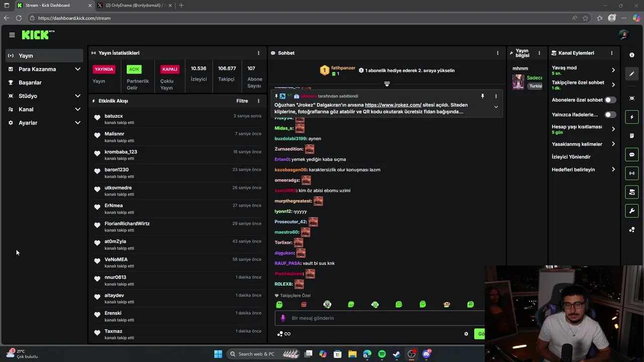Select Yayın in the sidebar
This screenshot has height=362, width=644.
(44, 55)
